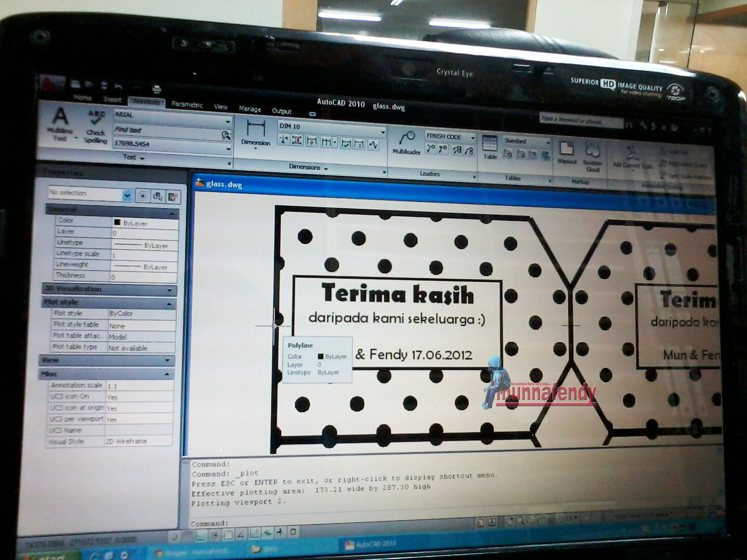Switch to the Manage ribbon tab
This screenshot has width=747, height=560.
(x=250, y=108)
